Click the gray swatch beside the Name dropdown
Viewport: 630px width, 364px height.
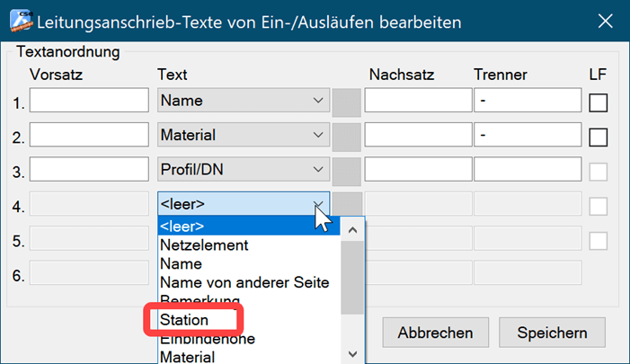347,102
